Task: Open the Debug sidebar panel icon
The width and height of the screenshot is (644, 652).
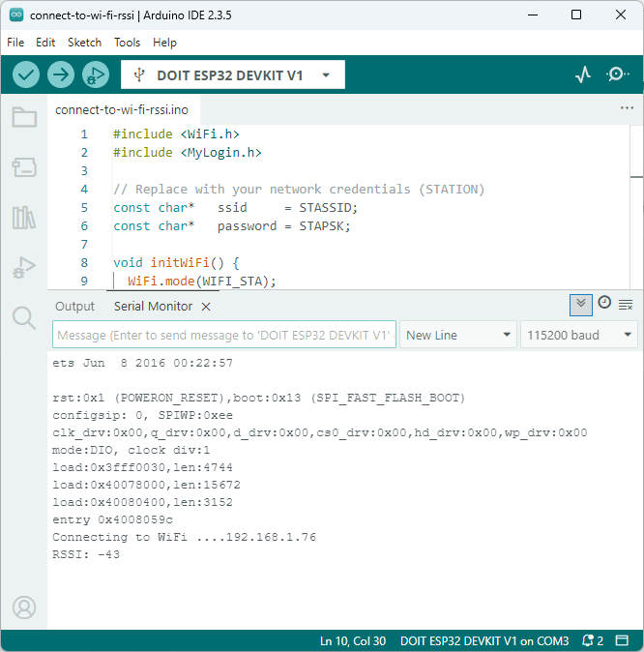Action: coord(24,268)
